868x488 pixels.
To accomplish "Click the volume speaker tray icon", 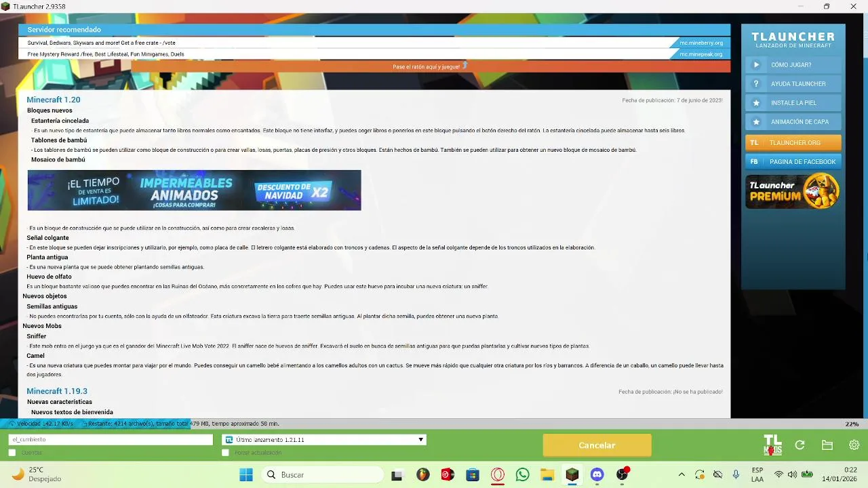I will coord(792,474).
